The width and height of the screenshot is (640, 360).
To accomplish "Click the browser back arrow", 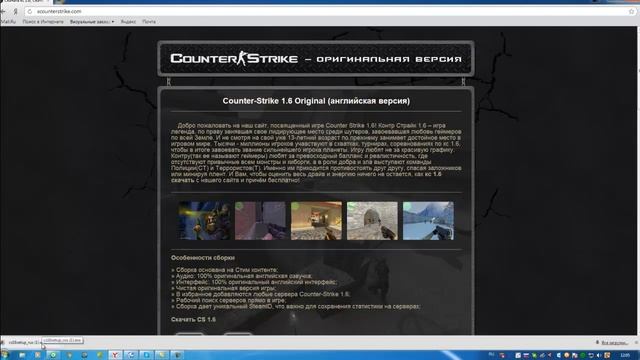I will (x=2, y=11).
